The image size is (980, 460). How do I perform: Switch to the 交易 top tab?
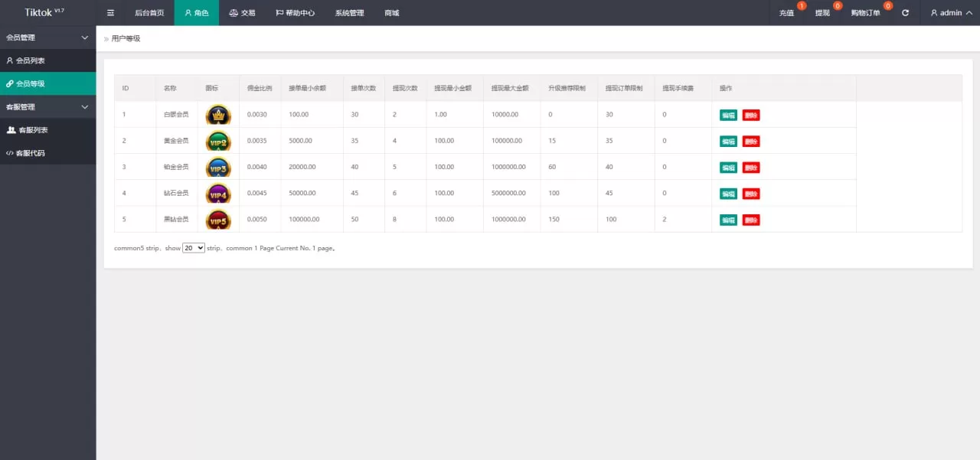coord(242,13)
